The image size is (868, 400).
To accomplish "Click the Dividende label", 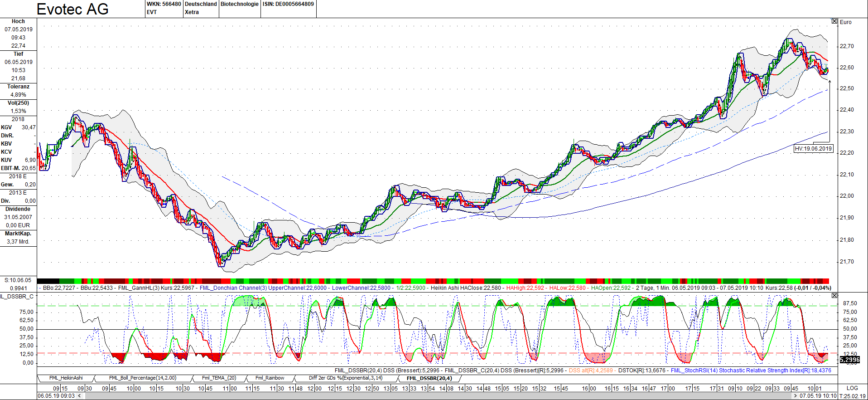I will [x=18, y=209].
